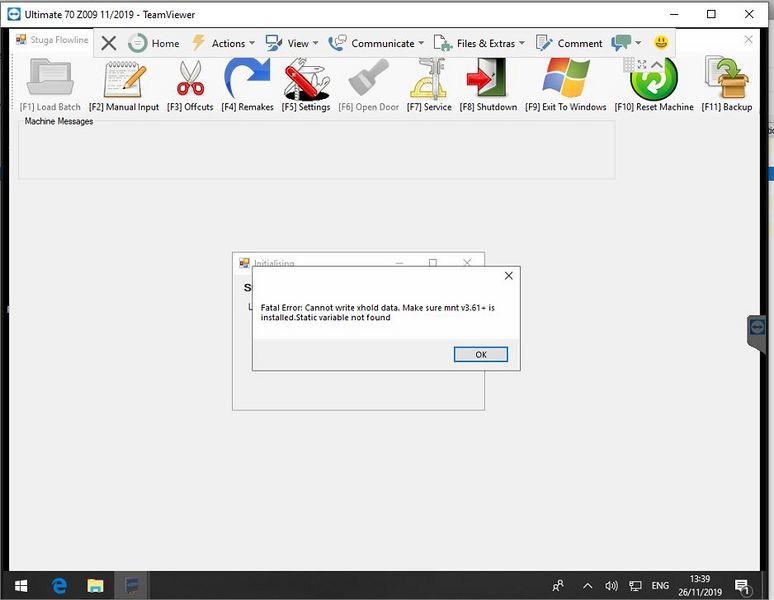Expand the Files & Extras menu
774x600 pixels.
pos(479,43)
